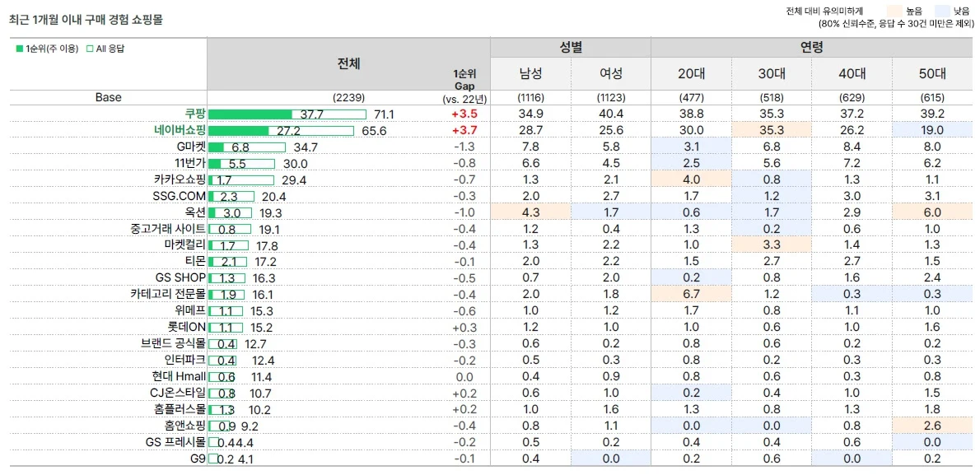Viewport: 980px width, 475px height.
Task: Click the GS 프레시몰 row label
Action: click(x=175, y=442)
